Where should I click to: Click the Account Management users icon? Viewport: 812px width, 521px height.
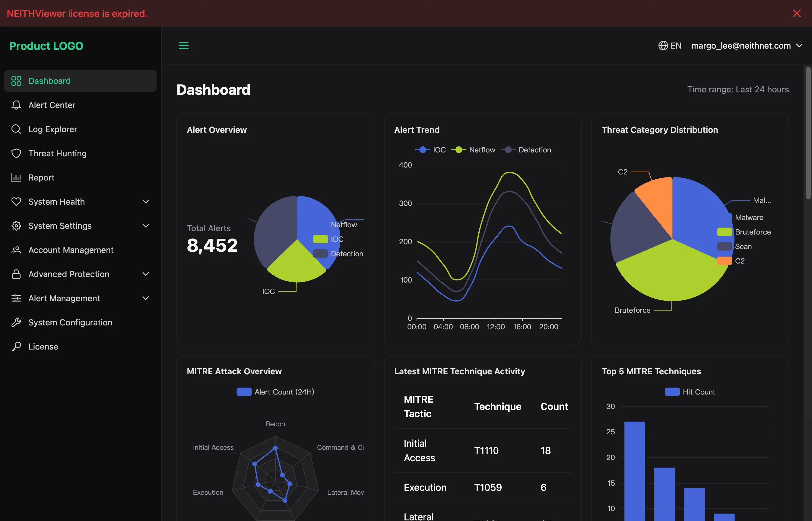tap(16, 250)
